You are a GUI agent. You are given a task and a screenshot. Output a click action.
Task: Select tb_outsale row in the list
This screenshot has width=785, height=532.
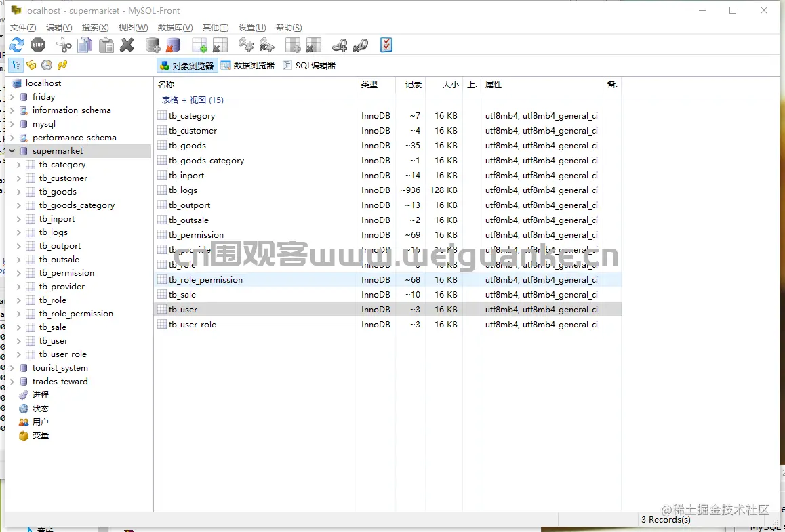click(388, 220)
